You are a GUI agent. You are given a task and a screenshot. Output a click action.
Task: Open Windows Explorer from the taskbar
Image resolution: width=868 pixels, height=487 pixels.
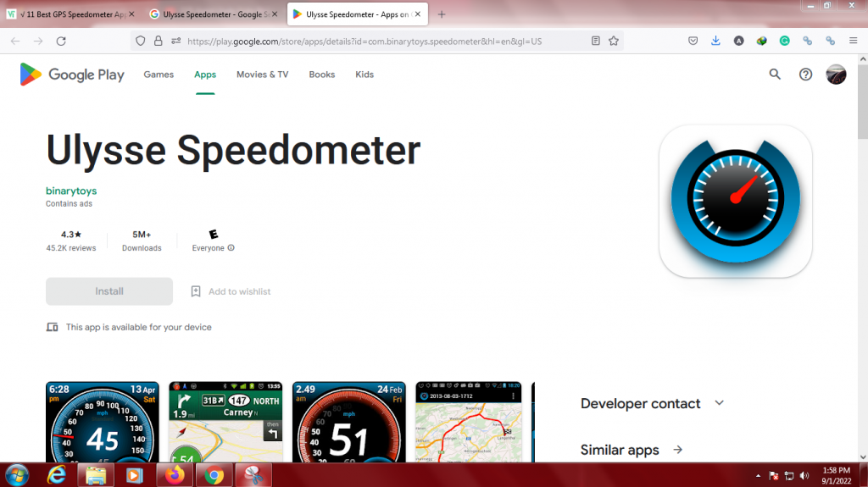96,475
